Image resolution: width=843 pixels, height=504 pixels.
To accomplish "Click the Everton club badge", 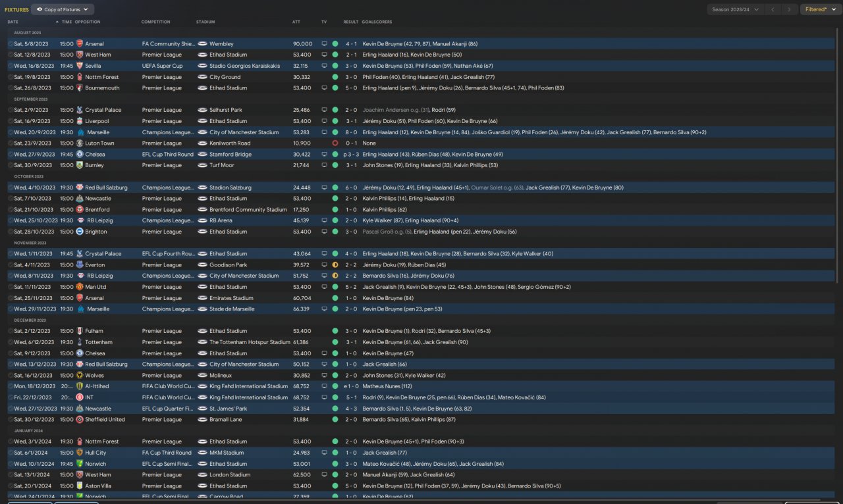I will tap(80, 265).
